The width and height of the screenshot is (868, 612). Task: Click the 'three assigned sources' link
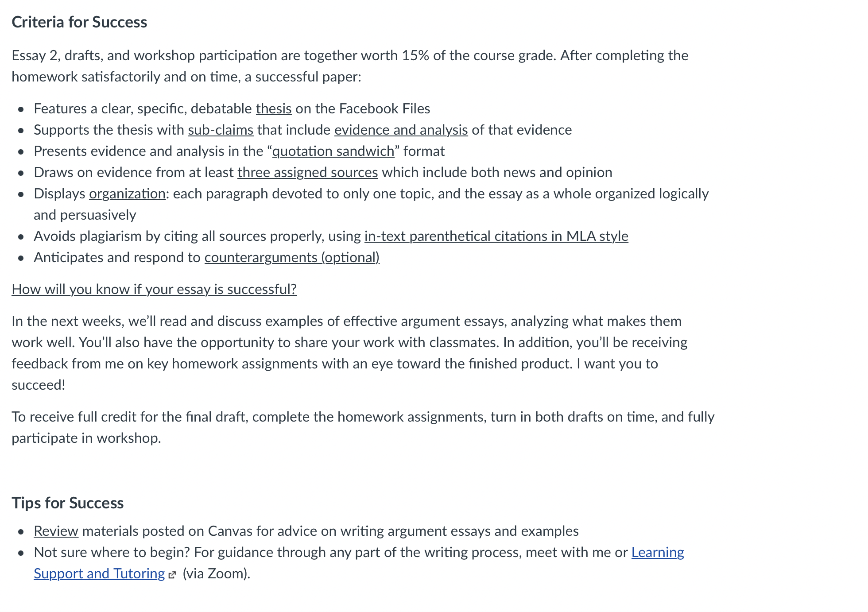pos(307,172)
